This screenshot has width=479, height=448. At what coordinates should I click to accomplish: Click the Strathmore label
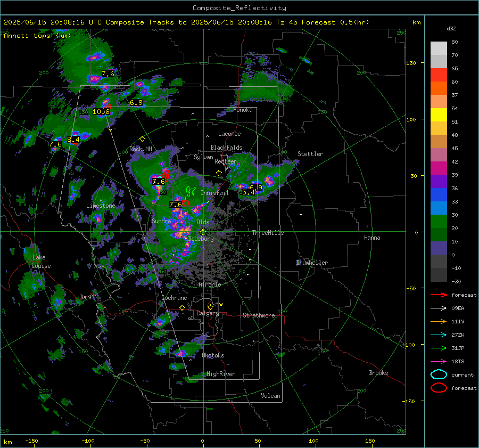pos(259,315)
